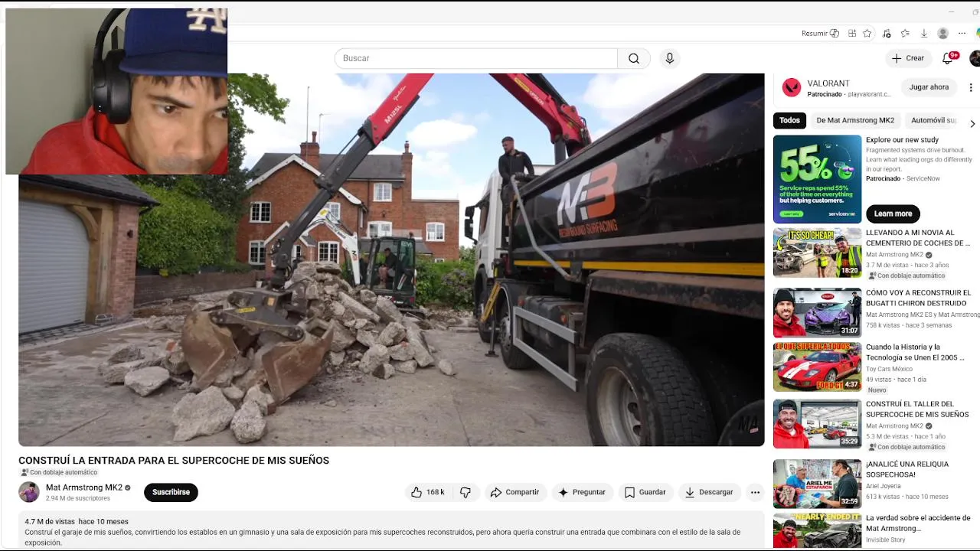Open supercar workshop thumbnail 35:29
Viewport: 980px width, 551px height.
pyautogui.click(x=817, y=423)
